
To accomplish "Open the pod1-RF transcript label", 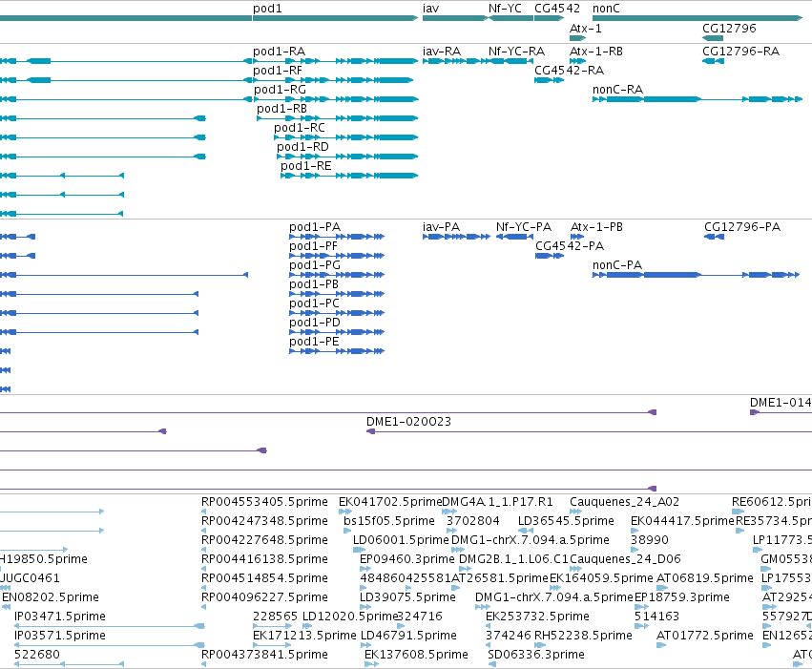I will point(278,71).
